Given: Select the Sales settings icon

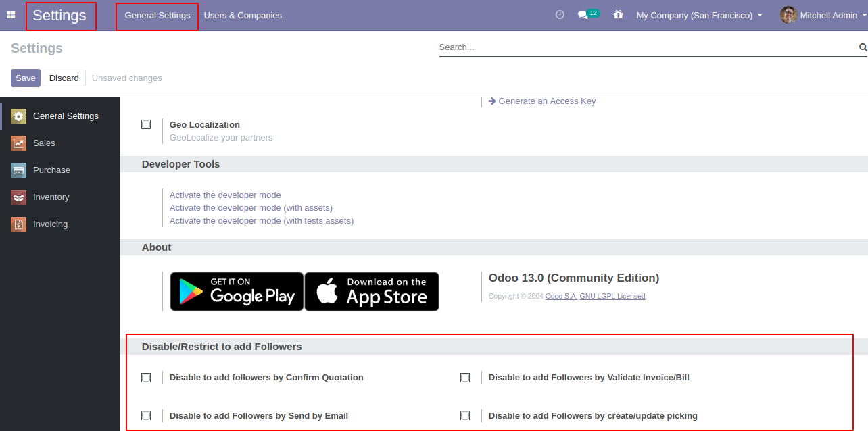Looking at the screenshot, I should 19,143.
